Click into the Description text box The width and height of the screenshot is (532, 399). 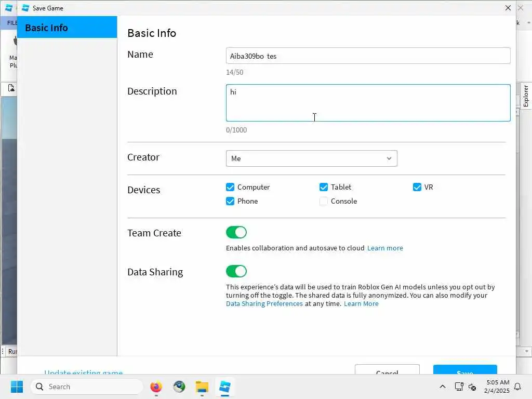(368, 103)
